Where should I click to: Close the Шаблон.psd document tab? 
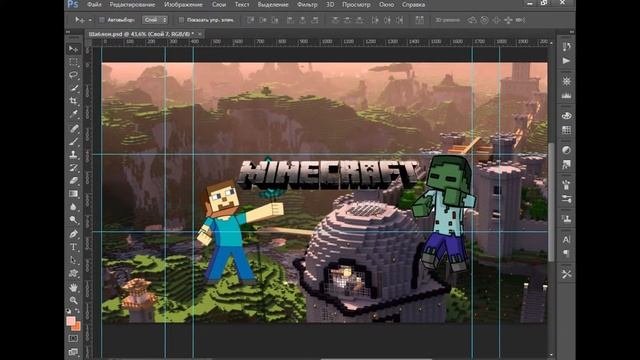point(200,34)
